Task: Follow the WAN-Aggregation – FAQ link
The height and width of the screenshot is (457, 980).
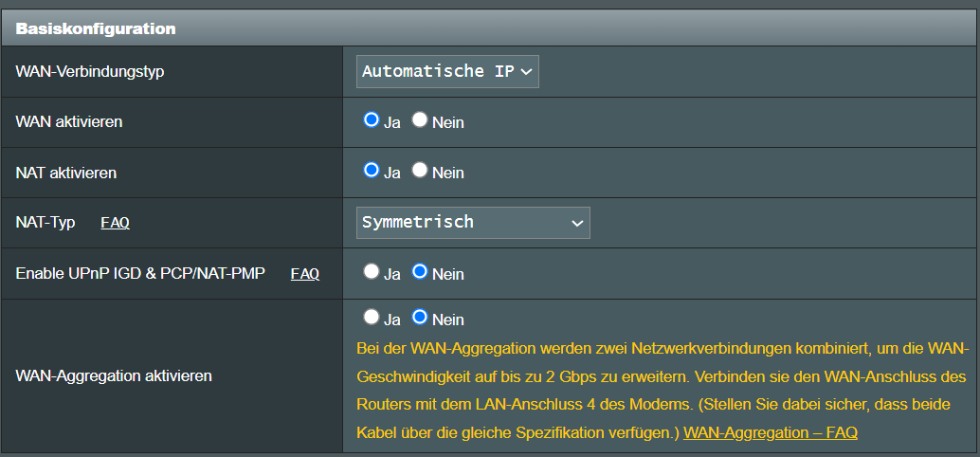Action: (770, 432)
